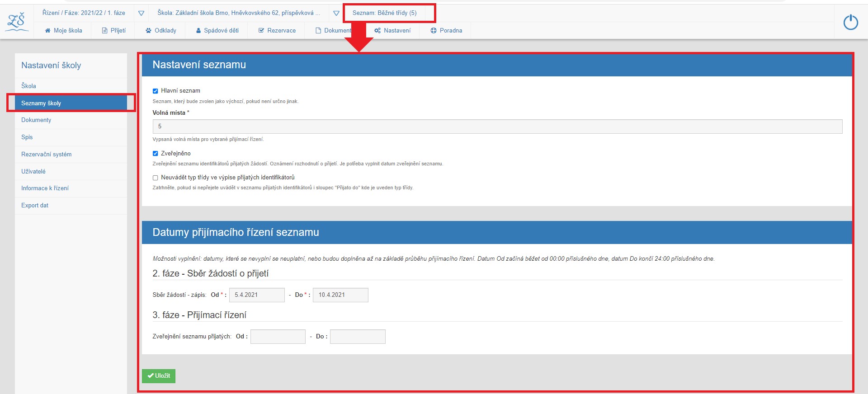Select Seznamy školy in the sidebar
This screenshot has height=394, width=868.
tap(71, 103)
